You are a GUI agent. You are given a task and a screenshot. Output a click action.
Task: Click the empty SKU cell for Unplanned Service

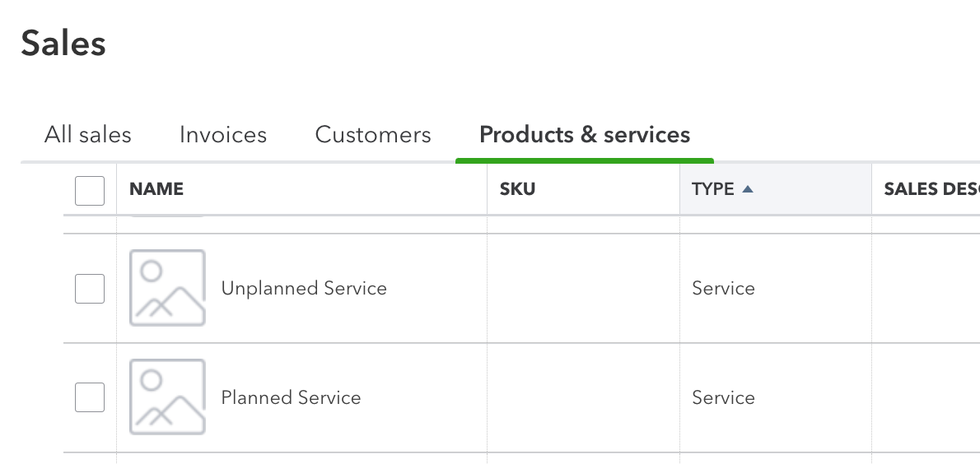[583, 289]
